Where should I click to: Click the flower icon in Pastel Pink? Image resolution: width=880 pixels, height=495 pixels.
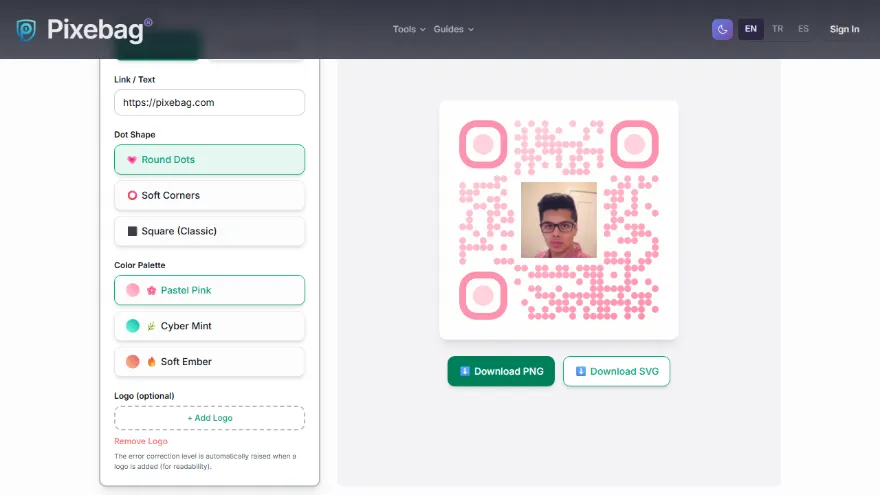click(x=152, y=290)
